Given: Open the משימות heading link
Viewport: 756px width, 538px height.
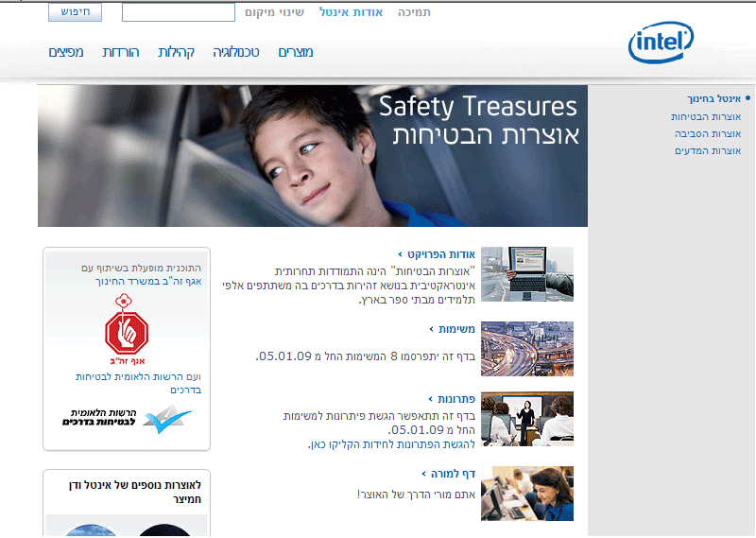Looking at the screenshot, I should (456, 329).
